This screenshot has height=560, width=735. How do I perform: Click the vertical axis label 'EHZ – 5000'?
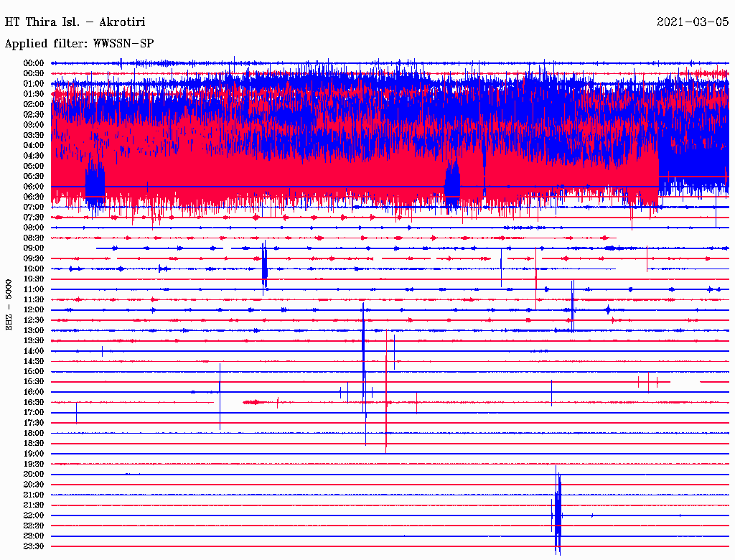click(9, 305)
